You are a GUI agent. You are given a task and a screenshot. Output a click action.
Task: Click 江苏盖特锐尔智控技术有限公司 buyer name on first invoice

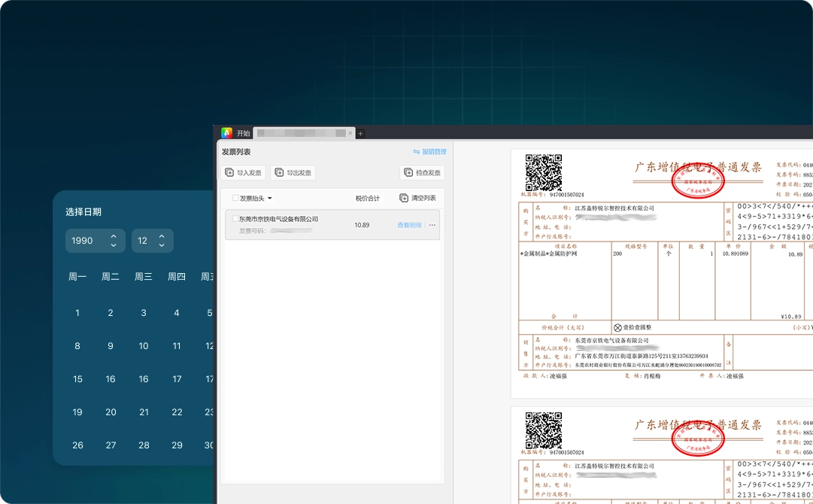[x=614, y=208]
